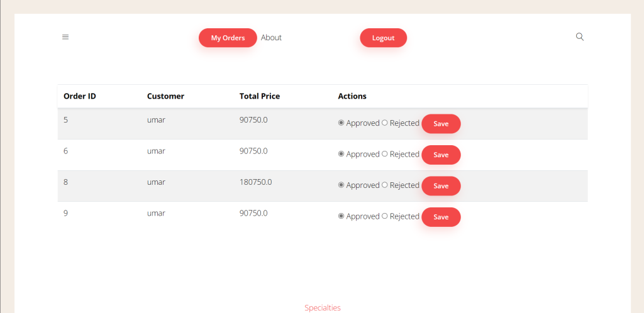Click the search magnifier icon
The image size is (644, 313).
click(579, 37)
